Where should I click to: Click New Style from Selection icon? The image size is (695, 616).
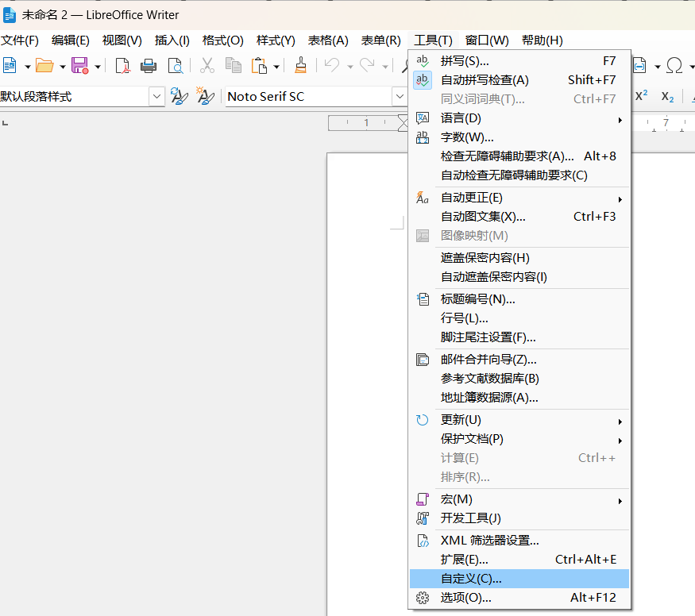[205, 96]
